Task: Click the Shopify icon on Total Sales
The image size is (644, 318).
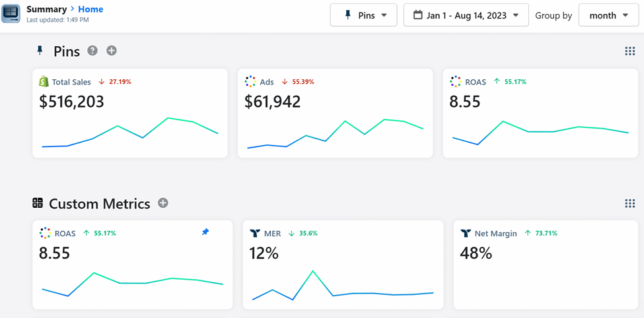Action: pos(44,82)
